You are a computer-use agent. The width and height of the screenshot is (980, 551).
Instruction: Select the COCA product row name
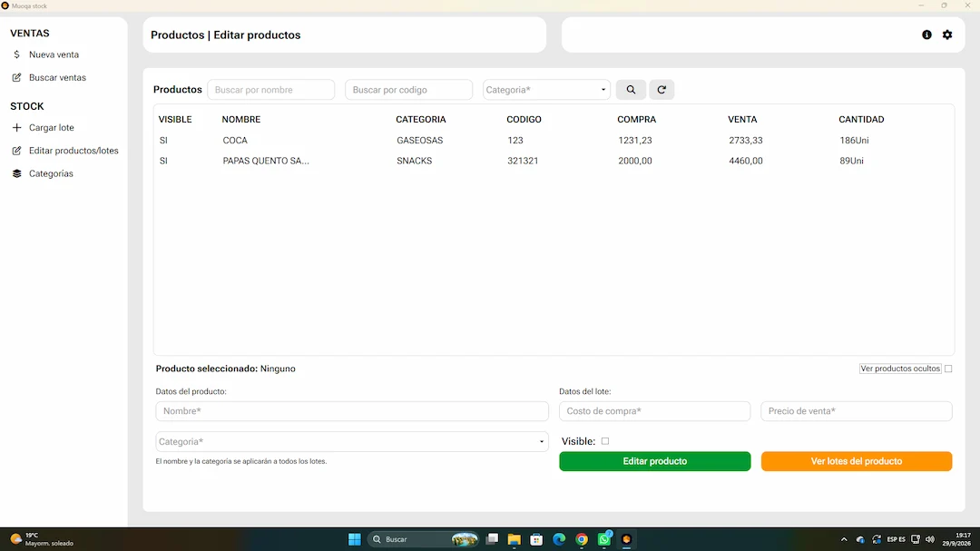[x=235, y=141]
